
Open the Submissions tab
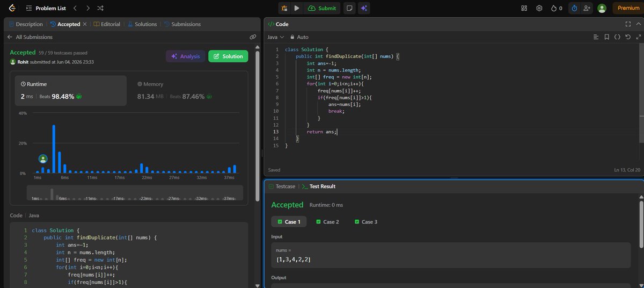coord(182,24)
